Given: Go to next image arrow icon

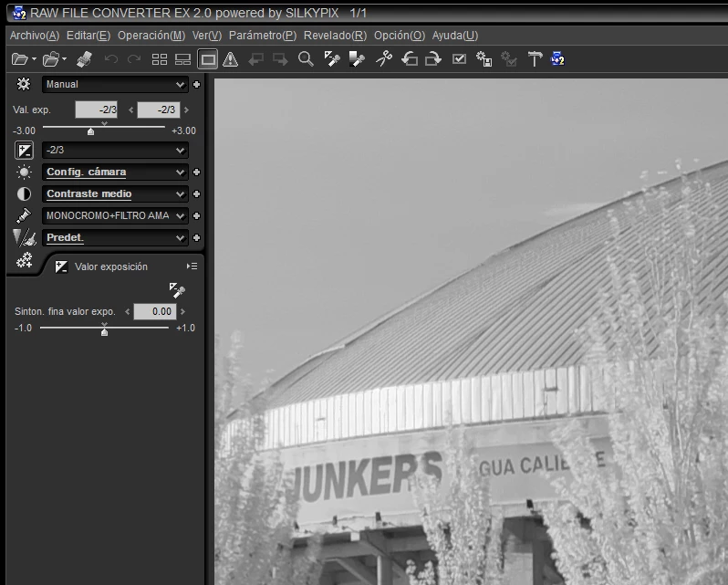Looking at the screenshot, I should click(280, 59).
